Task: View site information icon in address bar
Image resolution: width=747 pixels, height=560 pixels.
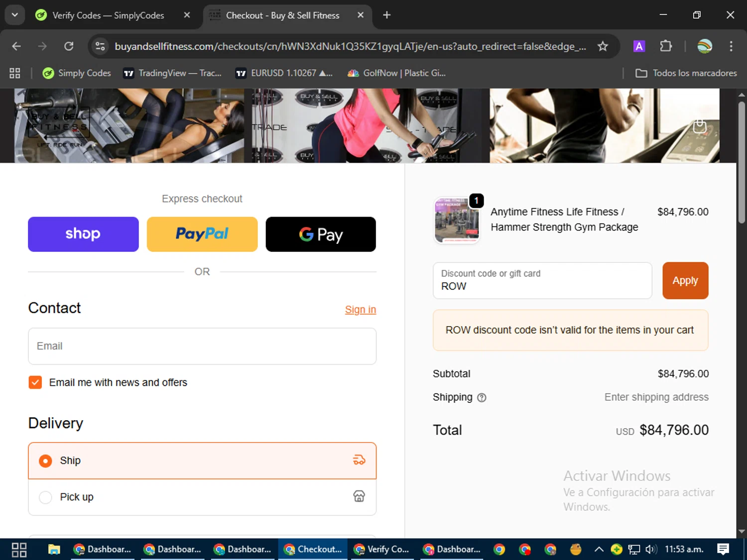Action: click(x=100, y=46)
